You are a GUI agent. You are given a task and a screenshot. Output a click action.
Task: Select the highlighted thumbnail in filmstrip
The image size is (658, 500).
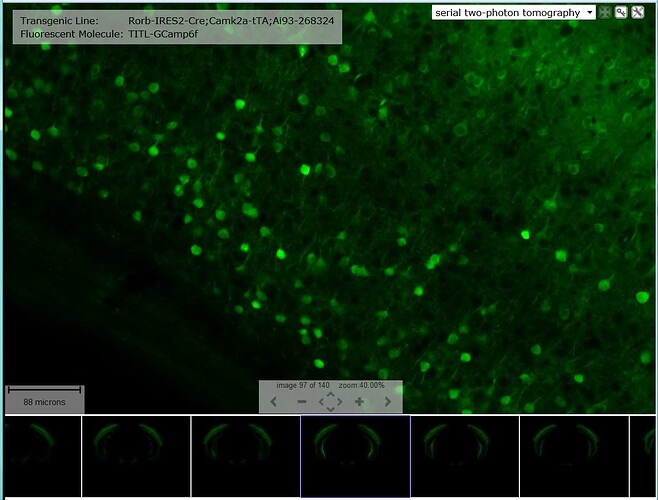click(x=355, y=456)
